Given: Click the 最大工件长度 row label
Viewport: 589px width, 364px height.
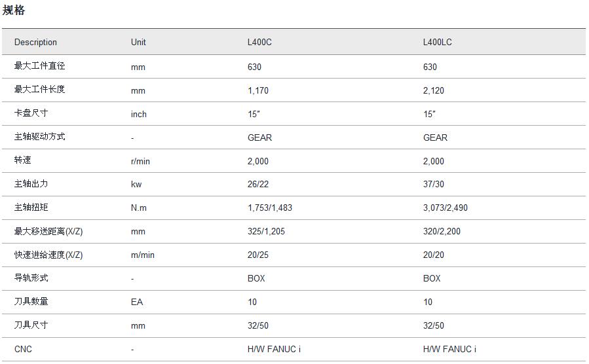Looking at the screenshot, I should 40,90.
